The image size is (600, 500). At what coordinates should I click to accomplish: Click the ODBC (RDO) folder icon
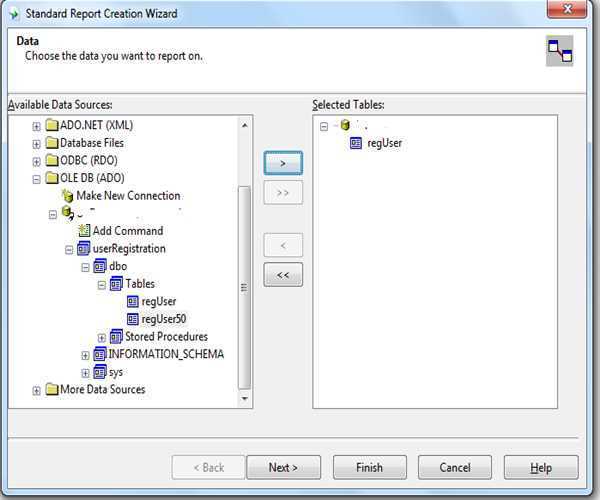52,161
